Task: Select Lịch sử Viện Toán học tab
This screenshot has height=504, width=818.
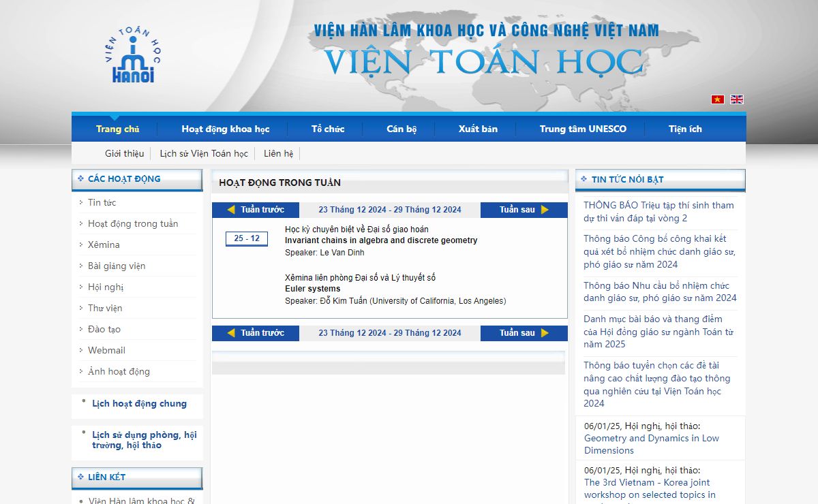Action: pyautogui.click(x=204, y=153)
